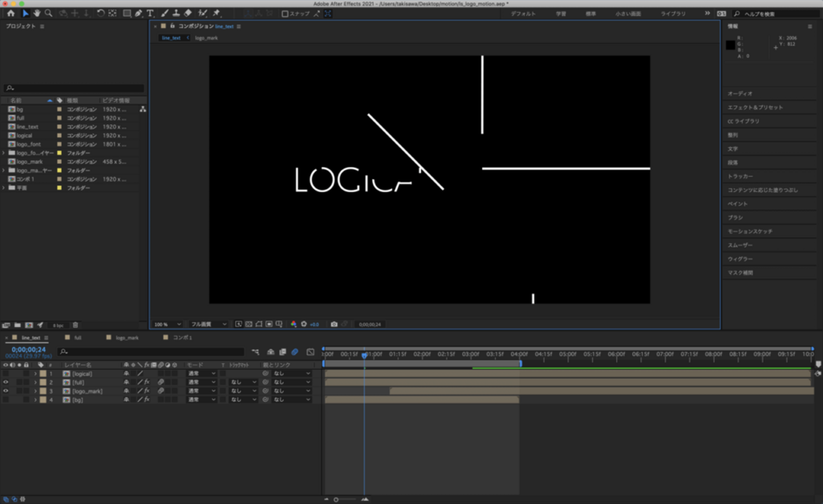This screenshot has width=823, height=504.
Task: Select the Brush tool
Action: tap(165, 13)
